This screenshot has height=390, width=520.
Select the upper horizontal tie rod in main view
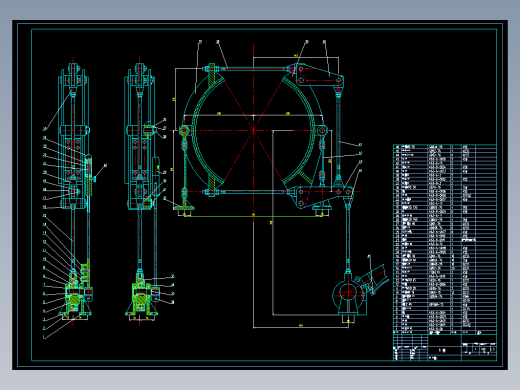click(254, 69)
